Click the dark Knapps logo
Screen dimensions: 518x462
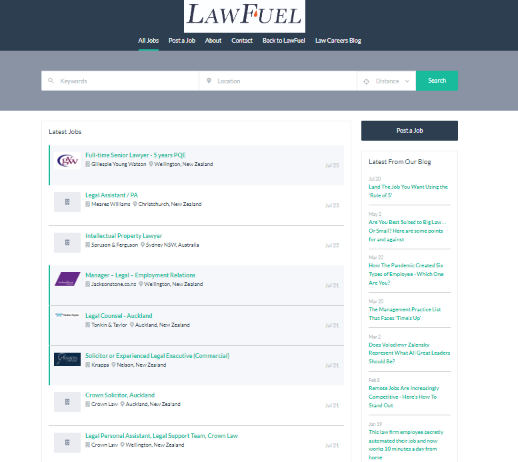pos(67,359)
